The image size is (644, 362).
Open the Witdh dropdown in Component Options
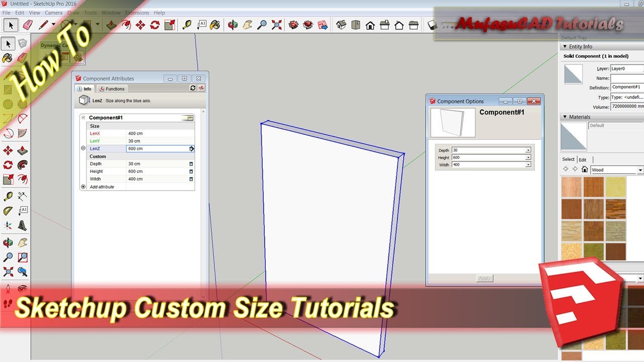528,165
